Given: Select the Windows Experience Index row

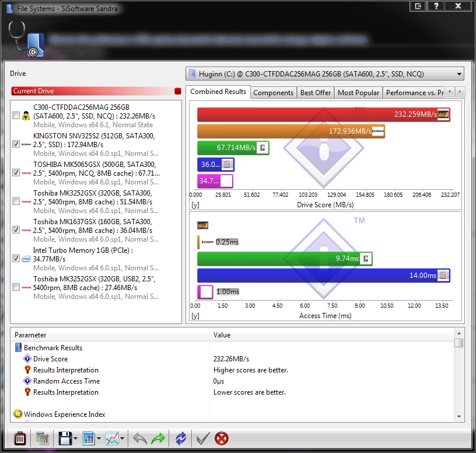Looking at the screenshot, I should [233, 414].
